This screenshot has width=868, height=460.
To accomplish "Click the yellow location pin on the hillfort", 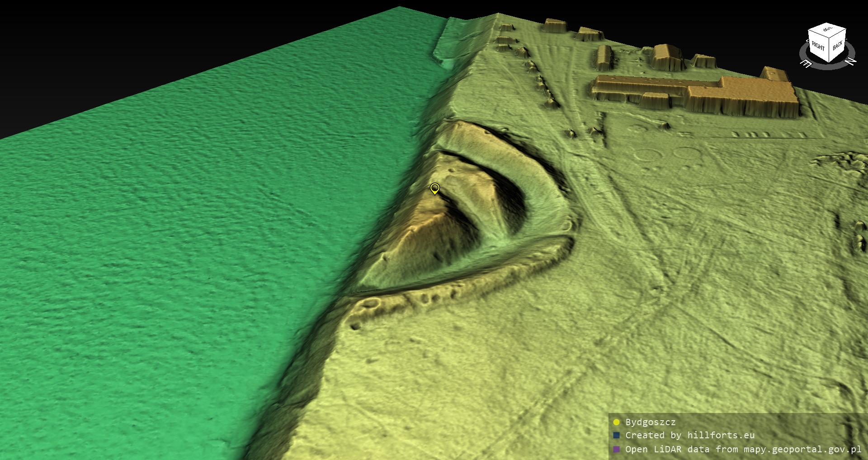I will click(x=434, y=188).
